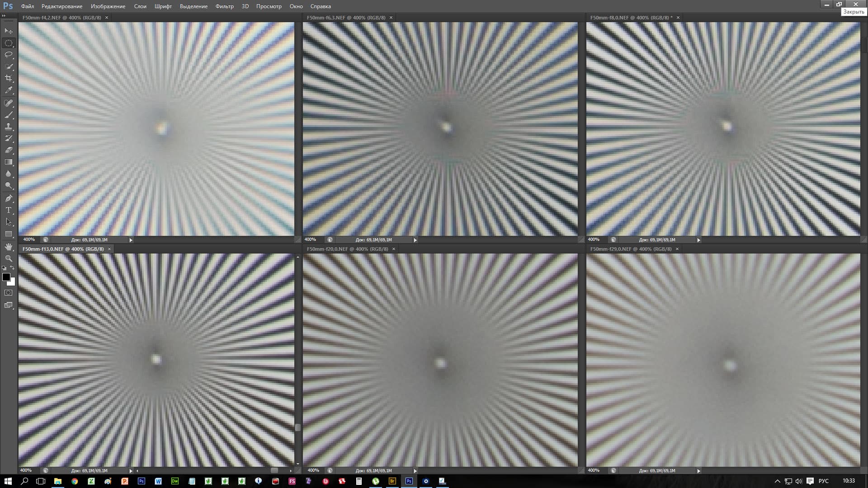This screenshot has height=488, width=868.
Task: Open the Фильтр menu
Action: tap(224, 6)
